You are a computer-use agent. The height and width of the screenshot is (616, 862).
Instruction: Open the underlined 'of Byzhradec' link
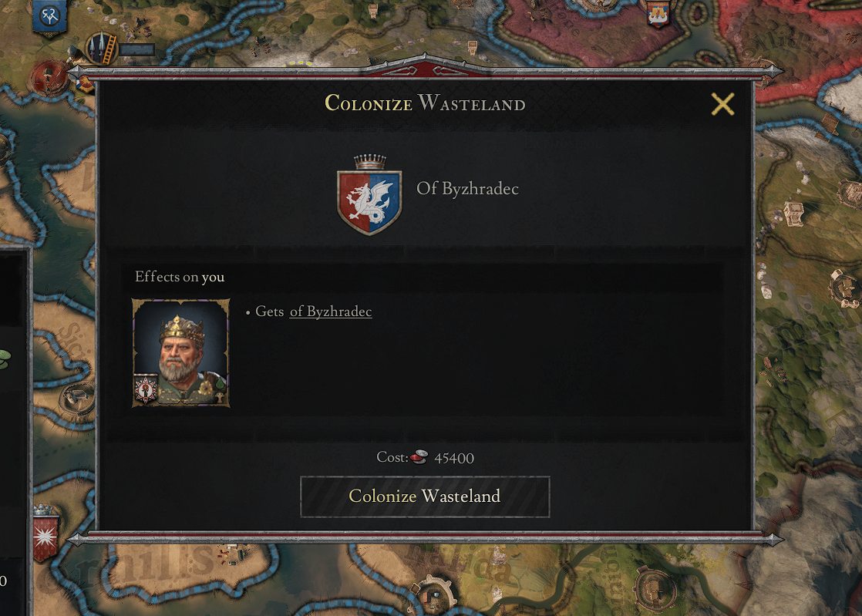(330, 312)
